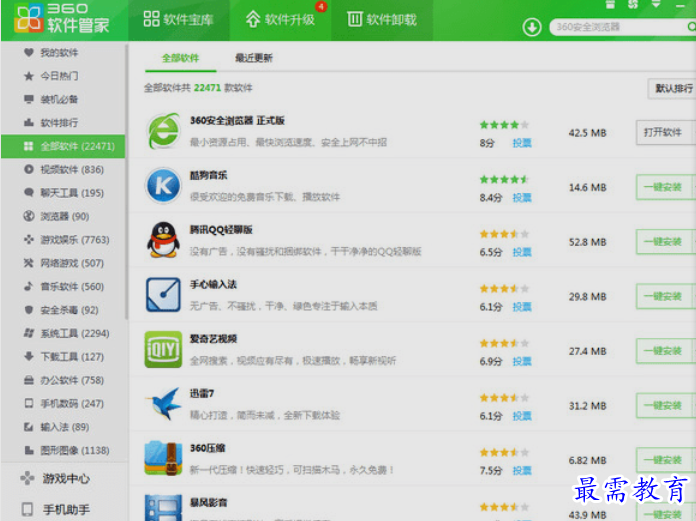Click the 360安全浏览器 正式版 title
696x521 pixels.
[237, 121]
